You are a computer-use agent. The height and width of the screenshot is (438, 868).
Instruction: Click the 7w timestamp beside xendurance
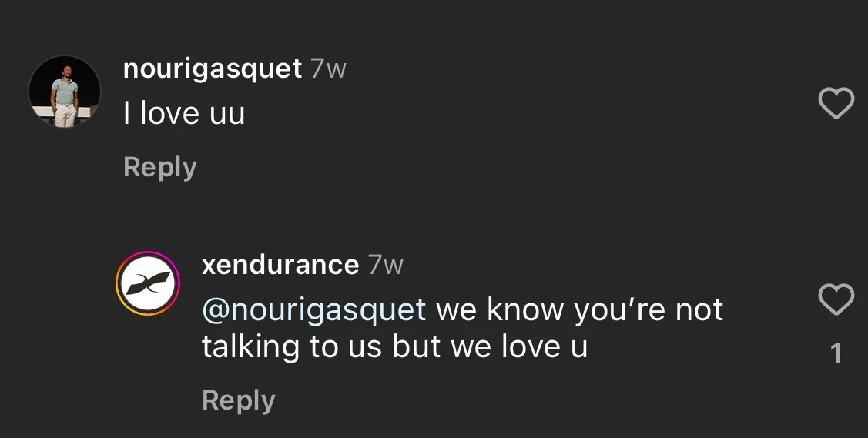(386, 265)
